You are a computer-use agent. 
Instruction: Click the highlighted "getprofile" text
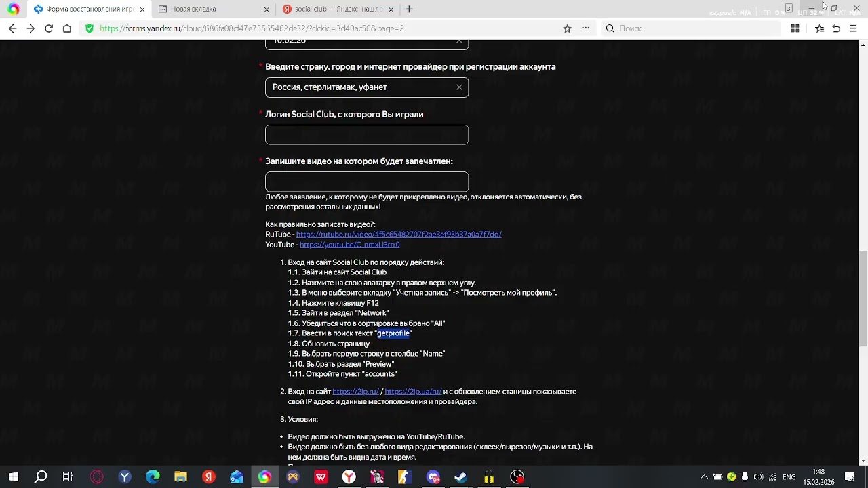point(393,333)
